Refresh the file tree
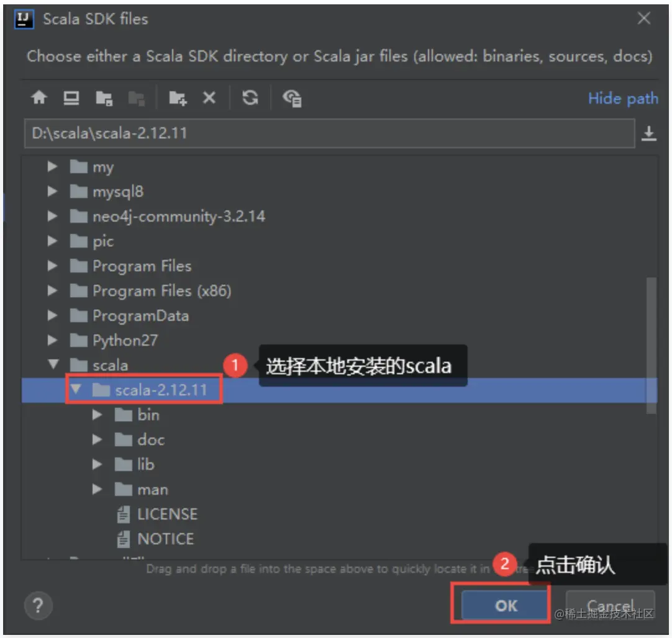 (x=250, y=97)
